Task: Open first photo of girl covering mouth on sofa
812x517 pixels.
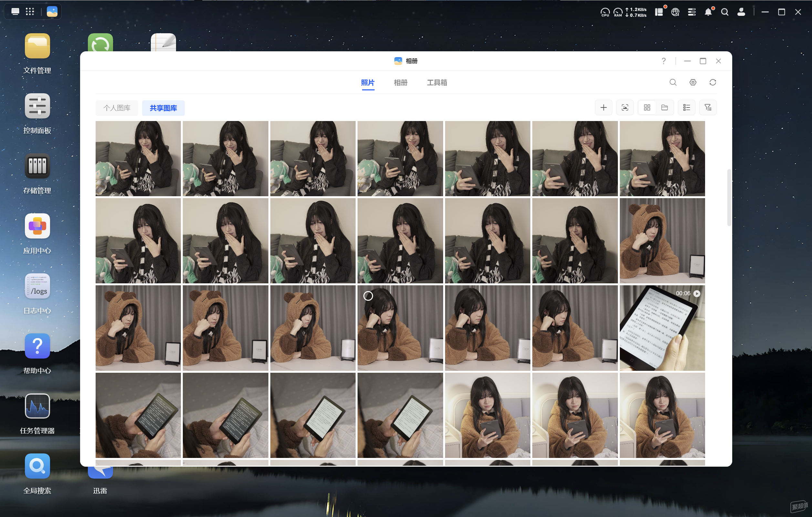Action: (x=138, y=158)
